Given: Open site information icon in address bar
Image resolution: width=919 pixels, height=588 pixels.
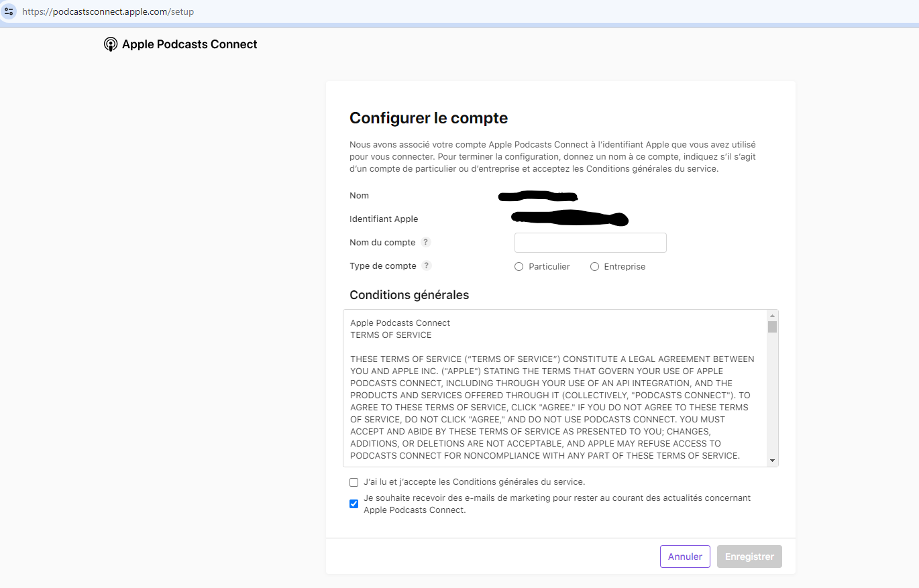Looking at the screenshot, I should (9, 12).
